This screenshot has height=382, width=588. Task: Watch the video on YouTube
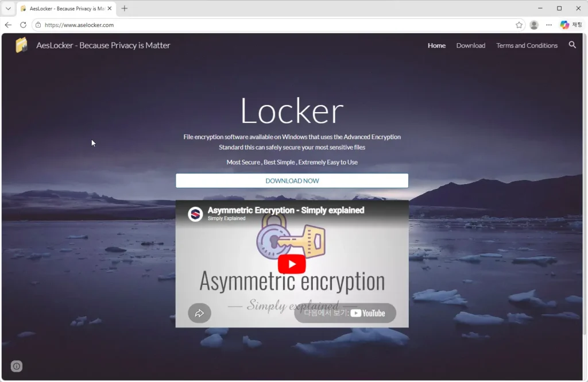point(345,313)
